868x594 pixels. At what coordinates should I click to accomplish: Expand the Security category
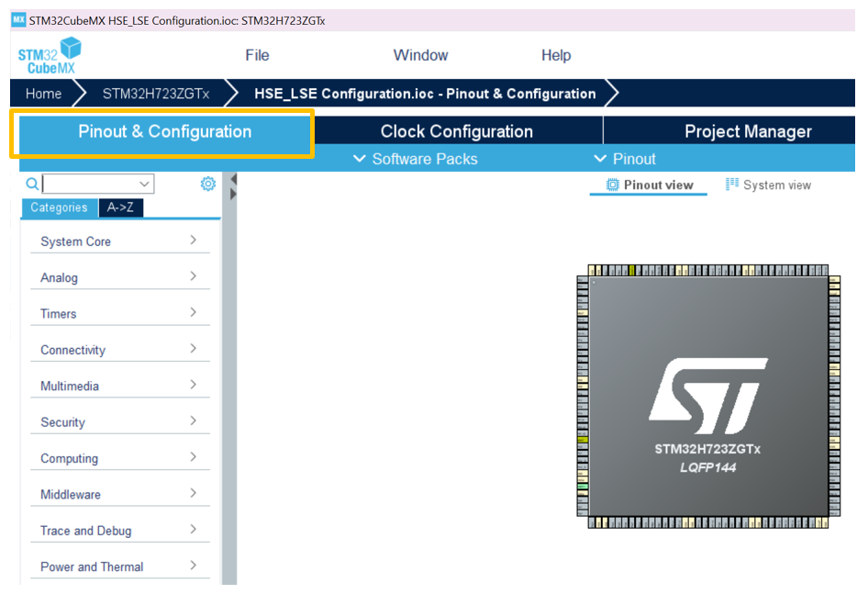[120, 421]
